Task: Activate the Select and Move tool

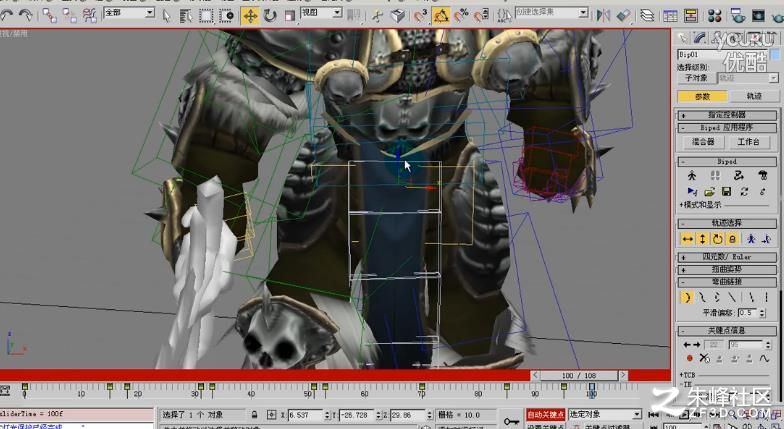Action: [x=250, y=16]
